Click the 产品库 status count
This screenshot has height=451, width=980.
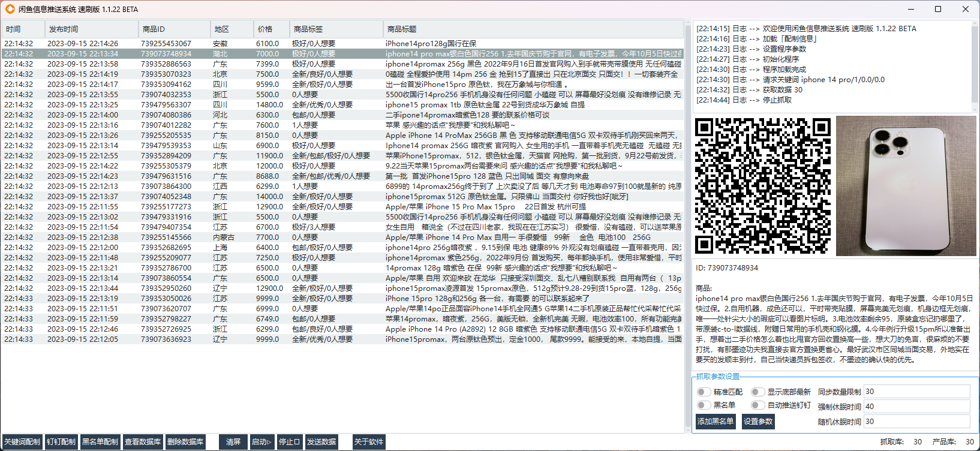tap(970, 442)
